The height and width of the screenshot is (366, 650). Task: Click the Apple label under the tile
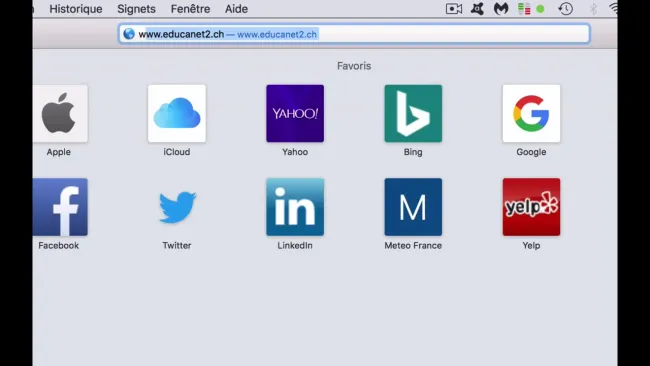click(x=58, y=152)
